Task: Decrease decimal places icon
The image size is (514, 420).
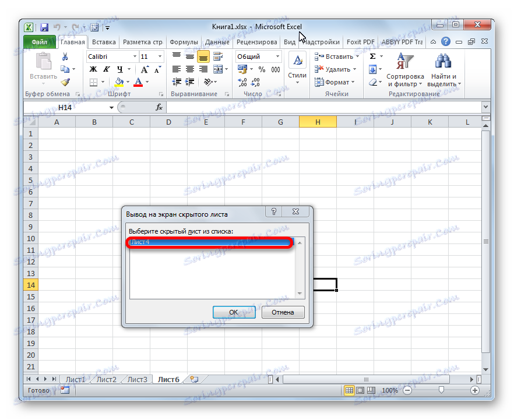Action: [255, 82]
